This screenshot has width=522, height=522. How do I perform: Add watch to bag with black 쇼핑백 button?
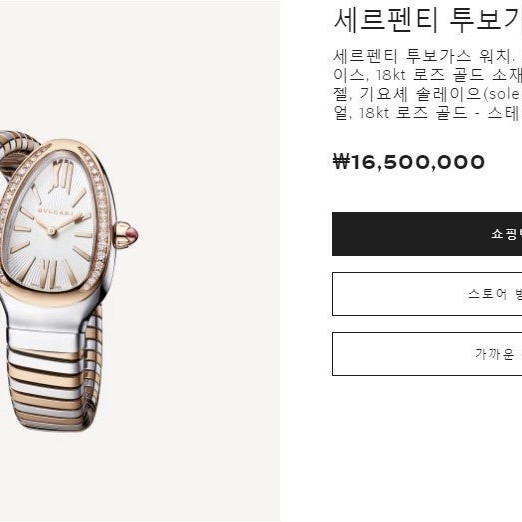[427, 234]
